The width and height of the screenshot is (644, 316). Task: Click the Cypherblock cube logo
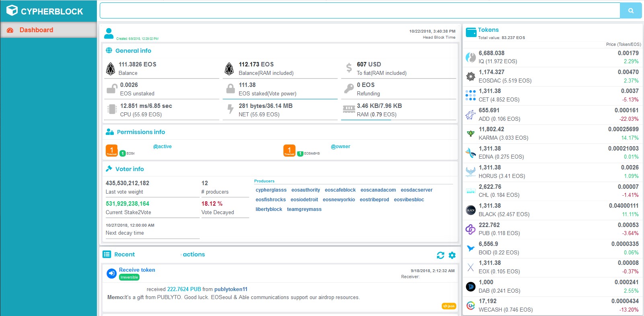click(12, 10)
